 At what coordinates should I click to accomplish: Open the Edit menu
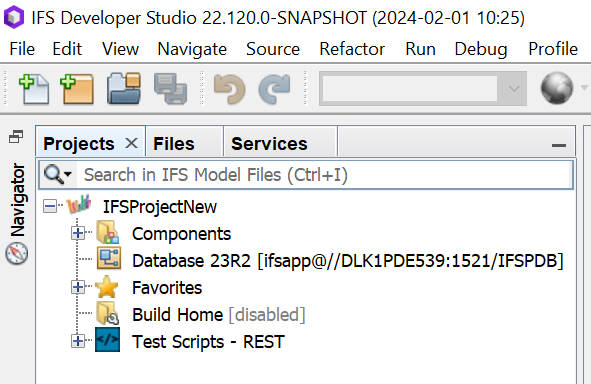(x=67, y=49)
